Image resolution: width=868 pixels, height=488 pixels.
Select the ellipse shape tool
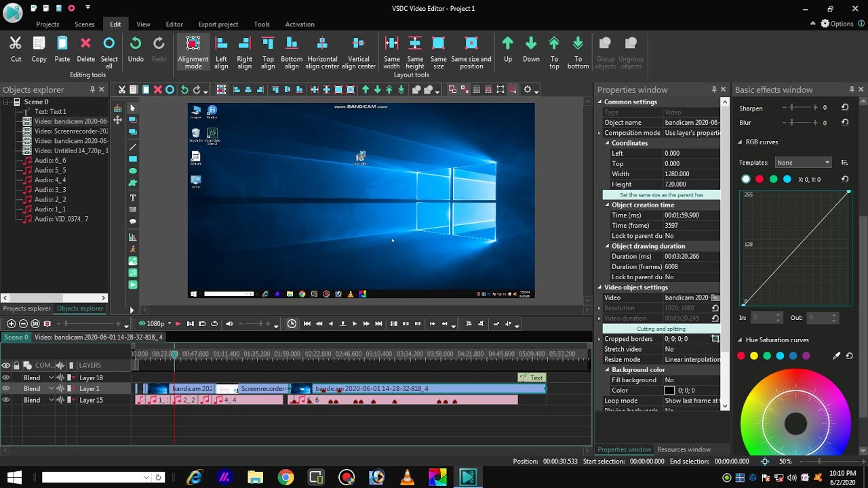click(x=133, y=171)
